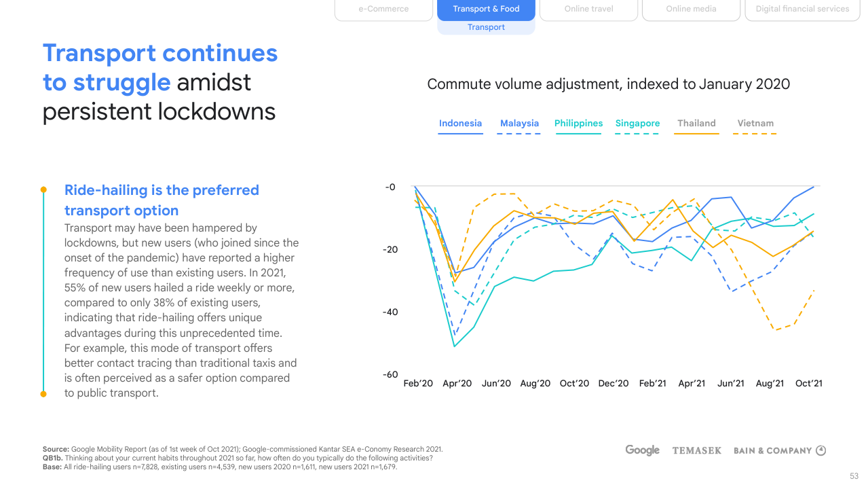Select the Transport & Food tab
The height and width of the screenshot is (489, 868).
[x=486, y=10]
